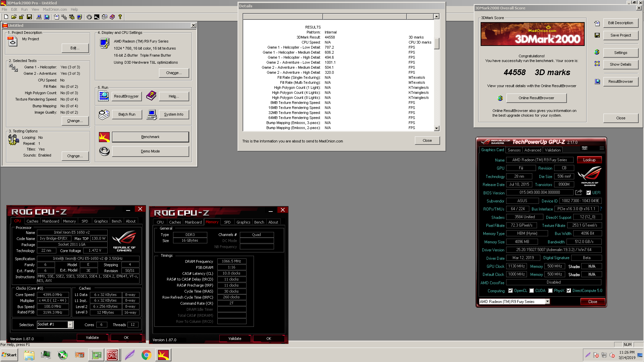Click the Show Details button

620,64
